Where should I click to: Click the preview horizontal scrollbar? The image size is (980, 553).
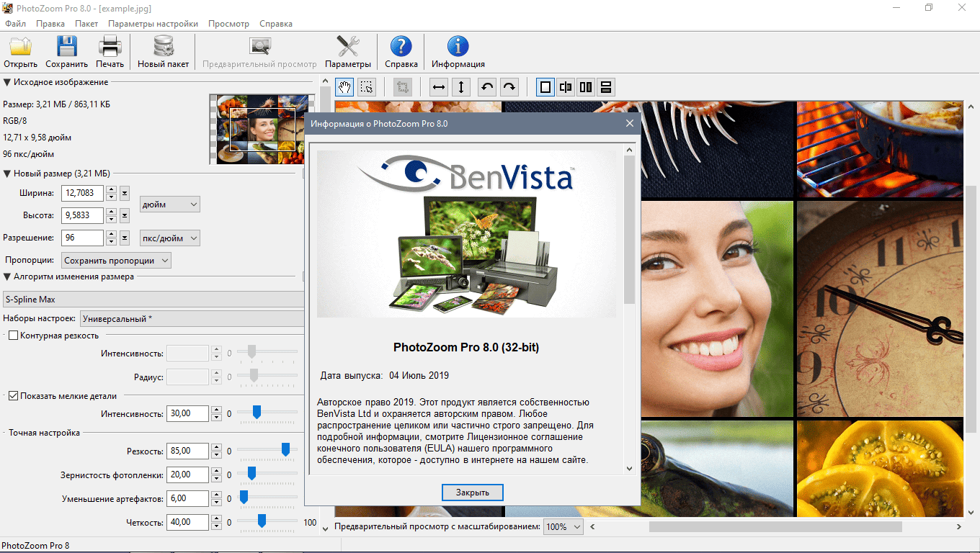pyautogui.click(x=775, y=527)
